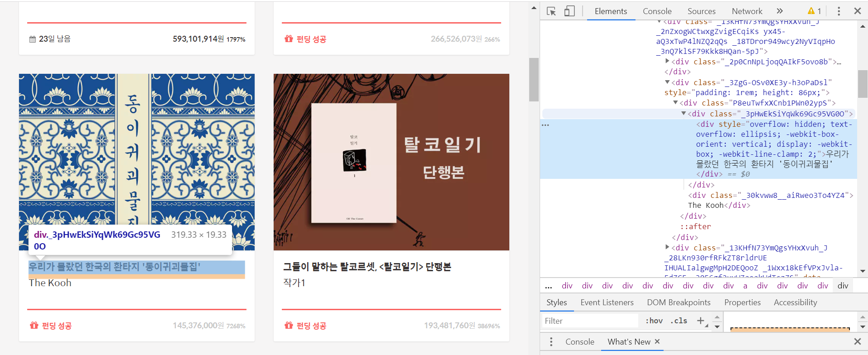Close the DevTools panel
868x355 pixels.
pos(857,11)
